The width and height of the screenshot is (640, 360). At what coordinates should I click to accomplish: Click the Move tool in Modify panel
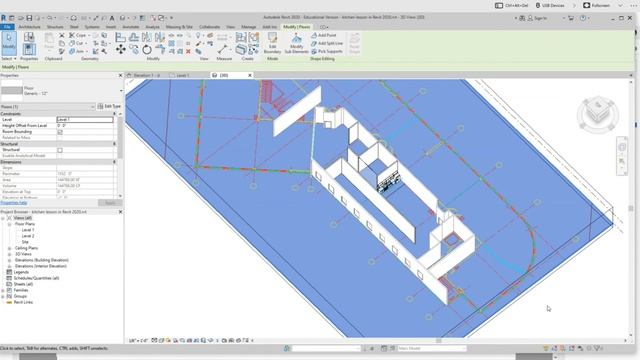click(120, 50)
